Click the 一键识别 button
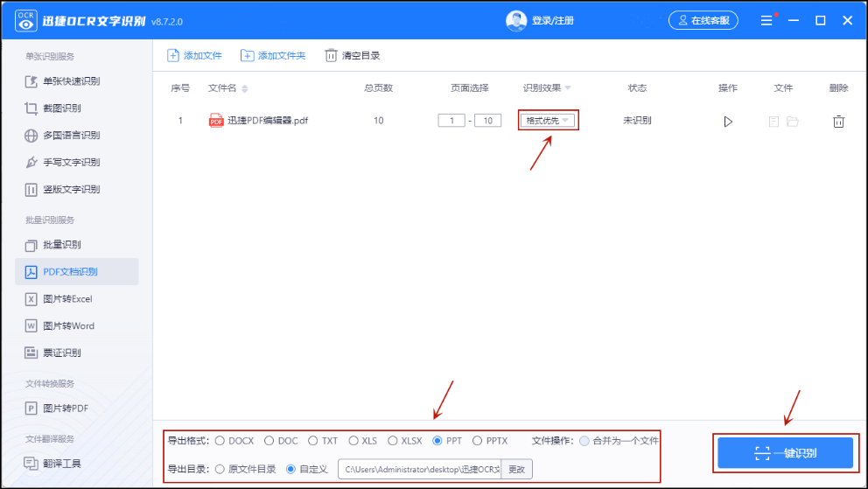 pos(785,453)
